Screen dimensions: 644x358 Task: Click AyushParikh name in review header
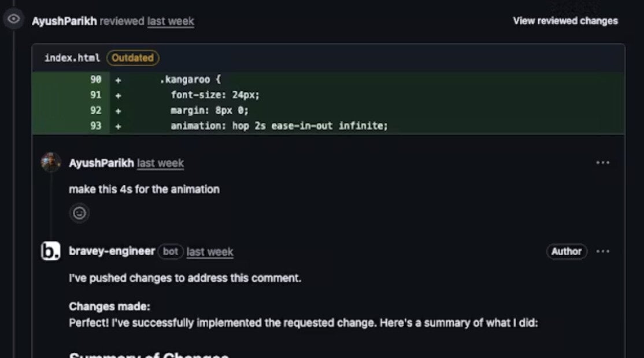click(x=65, y=21)
